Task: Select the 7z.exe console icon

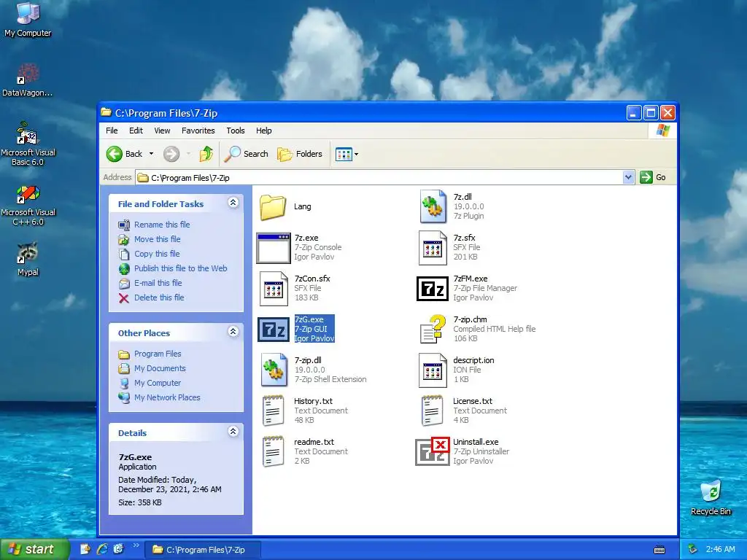Action: pos(273,248)
